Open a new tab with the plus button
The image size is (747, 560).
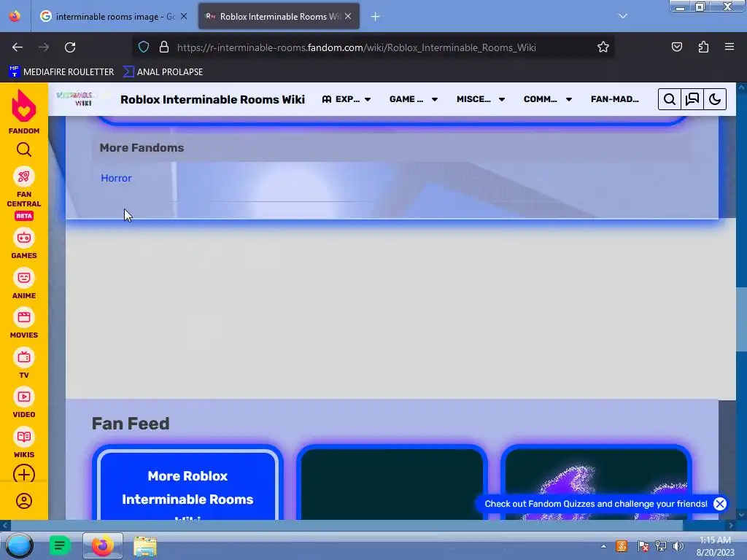tap(376, 17)
